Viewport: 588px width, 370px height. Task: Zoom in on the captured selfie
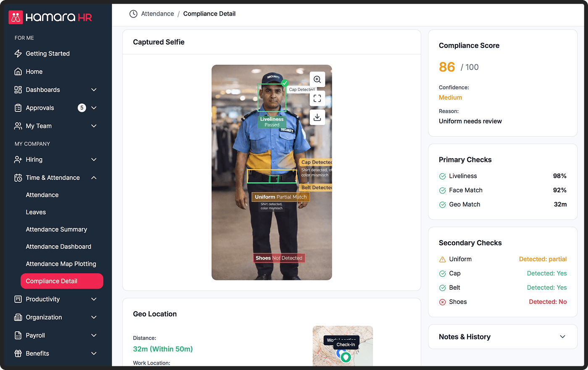[x=317, y=79]
